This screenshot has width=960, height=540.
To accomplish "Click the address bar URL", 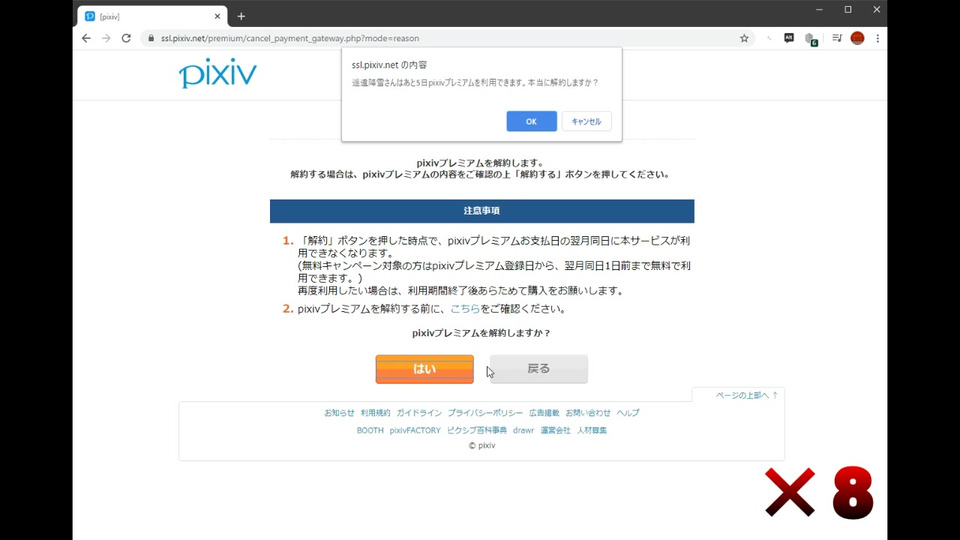I will tap(290, 38).
